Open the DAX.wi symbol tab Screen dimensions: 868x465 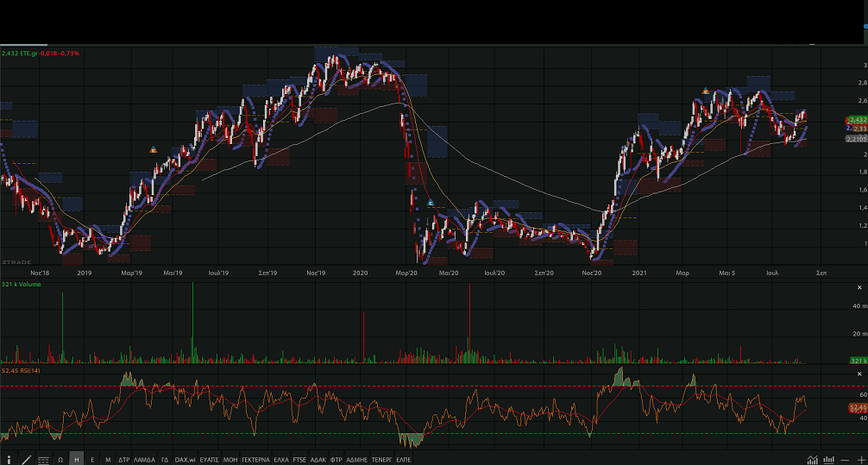click(x=185, y=460)
